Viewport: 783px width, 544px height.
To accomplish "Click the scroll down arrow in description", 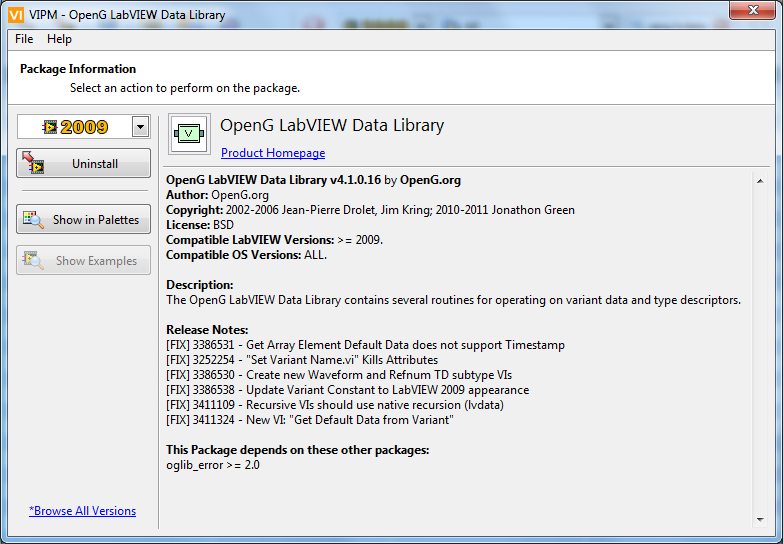I will 760,520.
